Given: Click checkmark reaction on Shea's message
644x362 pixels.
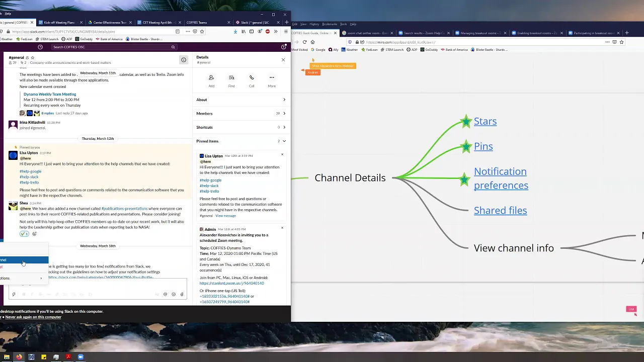Looking at the screenshot, I should (x=24, y=234).
